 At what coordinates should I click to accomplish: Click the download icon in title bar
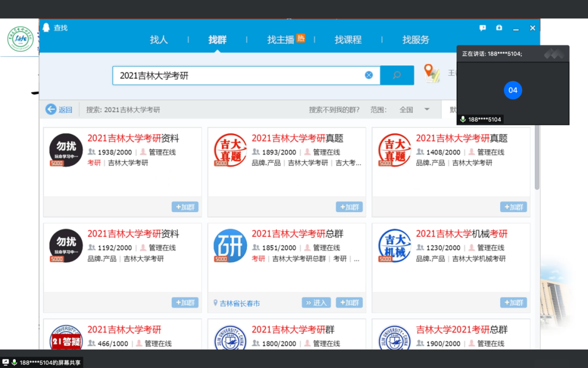tap(499, 28)
